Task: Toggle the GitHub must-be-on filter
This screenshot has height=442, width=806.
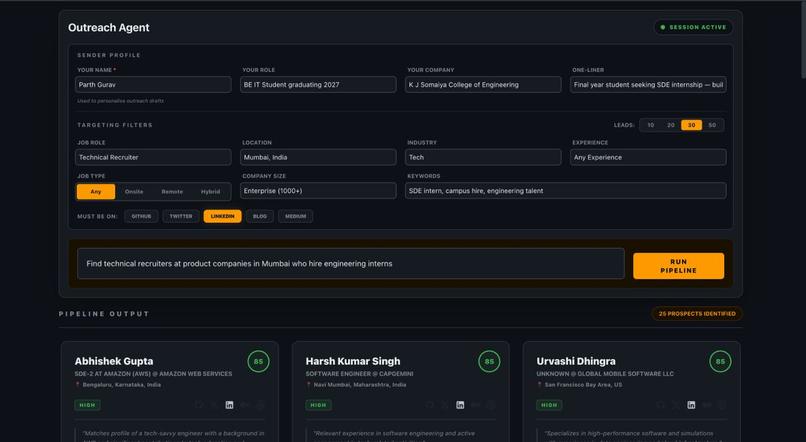Action: pyautogui.click(x=141, y=216)
